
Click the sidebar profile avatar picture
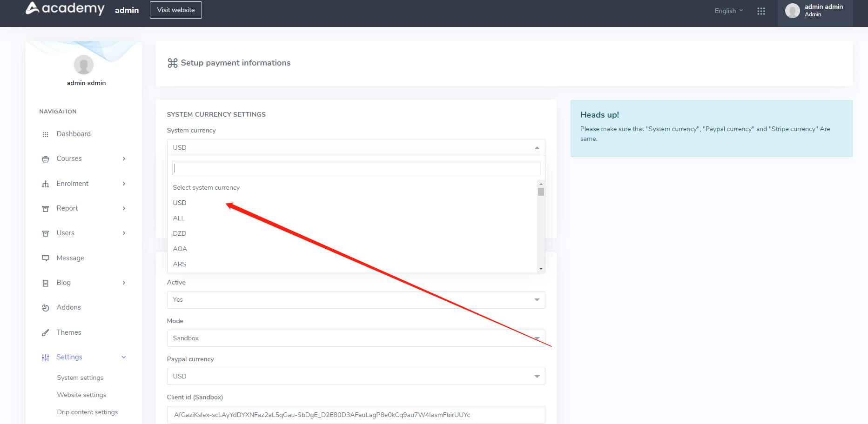(x=84, y=65)
